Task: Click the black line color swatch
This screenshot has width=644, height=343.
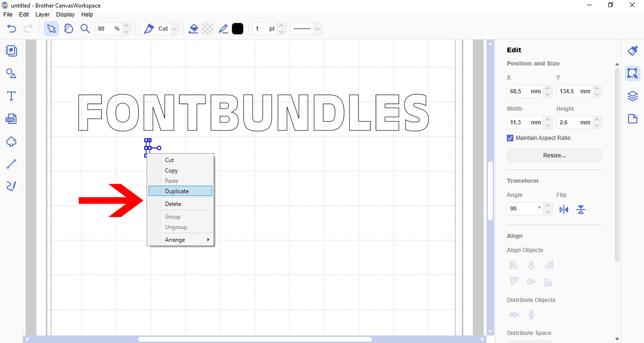Action: point(238,29)
